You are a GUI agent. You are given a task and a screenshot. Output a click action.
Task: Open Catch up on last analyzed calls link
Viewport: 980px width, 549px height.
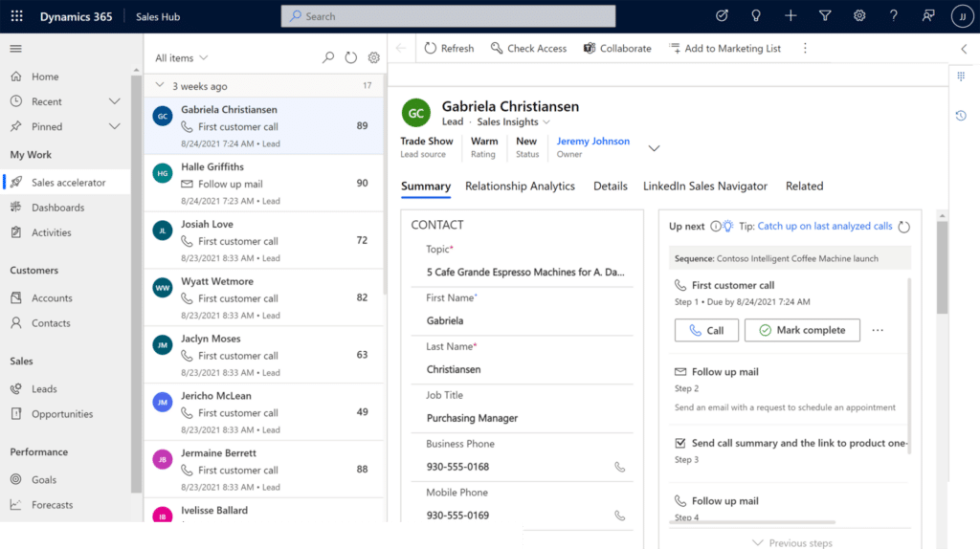[825, 226]
